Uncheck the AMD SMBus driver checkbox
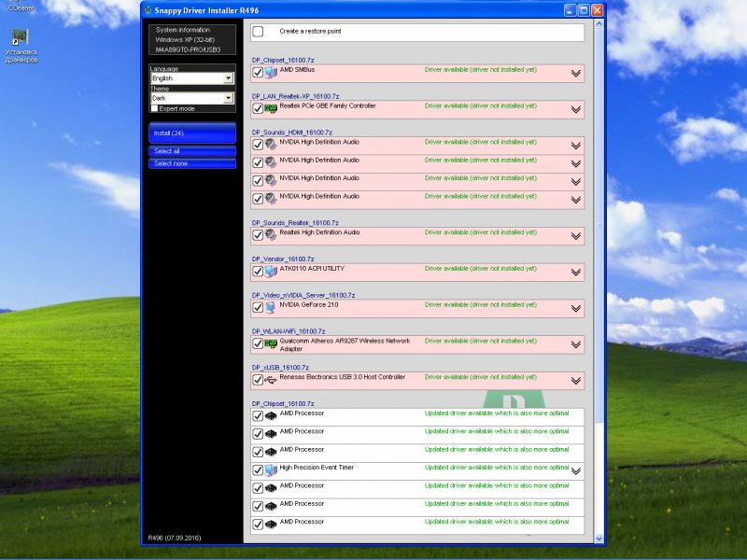 pos(258,73)
